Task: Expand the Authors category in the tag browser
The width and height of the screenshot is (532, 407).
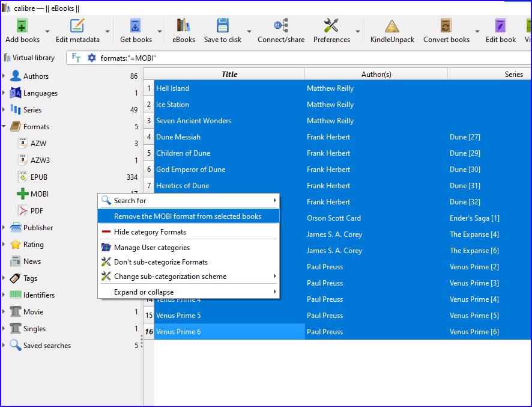Action: point(4,76)
